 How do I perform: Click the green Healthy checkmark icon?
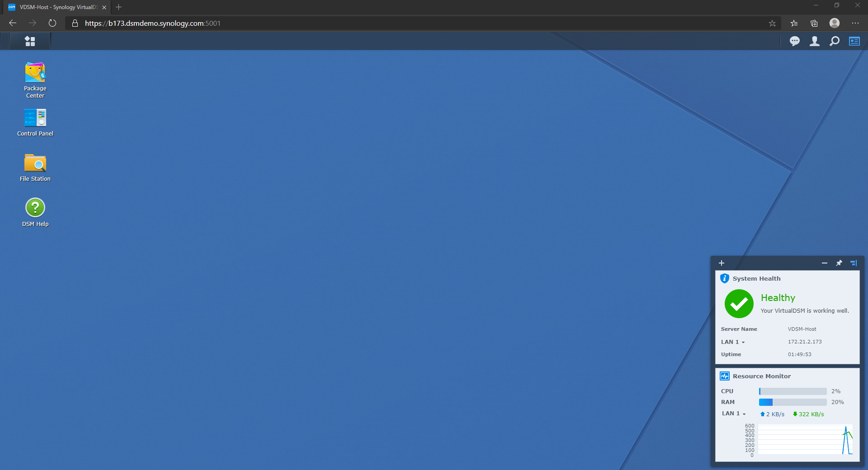(x=739, y=304)
